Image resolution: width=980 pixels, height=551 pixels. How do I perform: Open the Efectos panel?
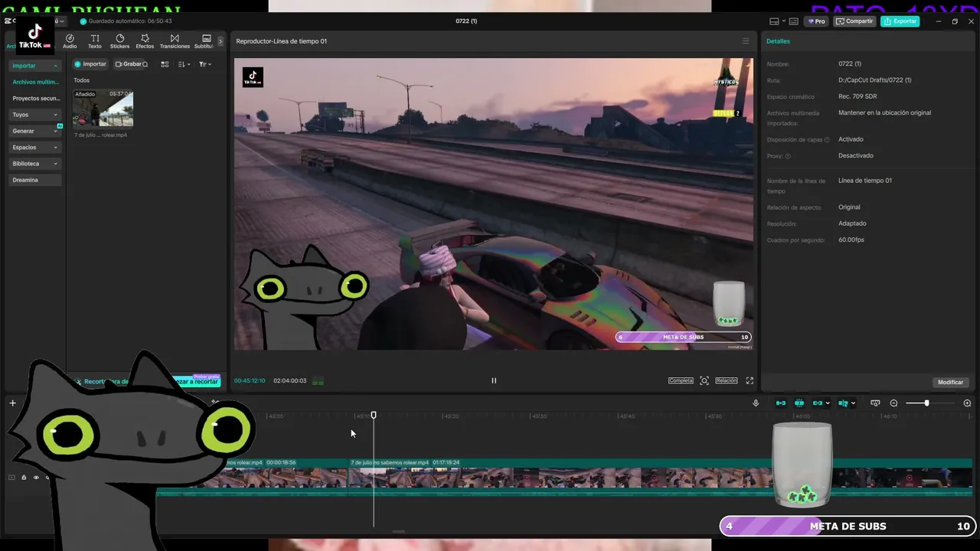(x=145, y=41)
